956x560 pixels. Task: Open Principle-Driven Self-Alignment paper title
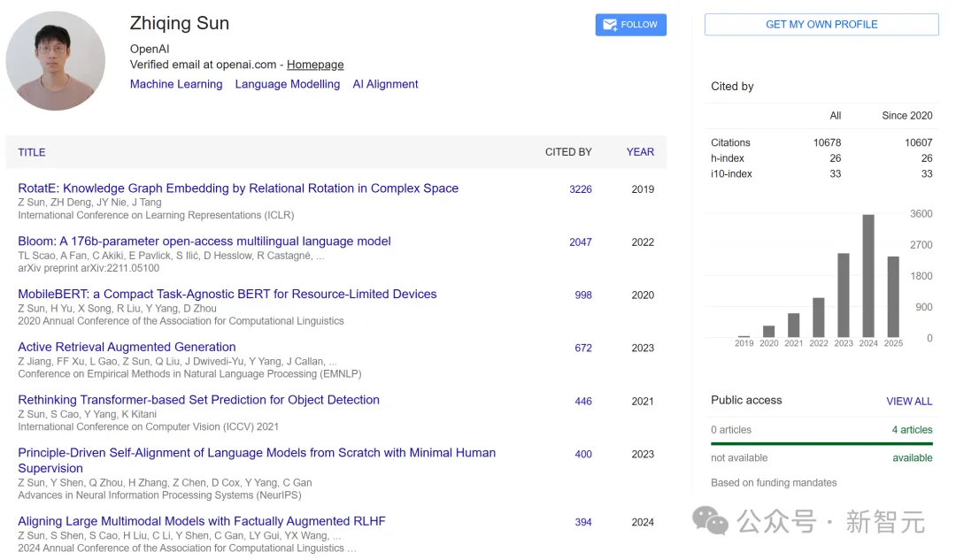click(257, 461)
